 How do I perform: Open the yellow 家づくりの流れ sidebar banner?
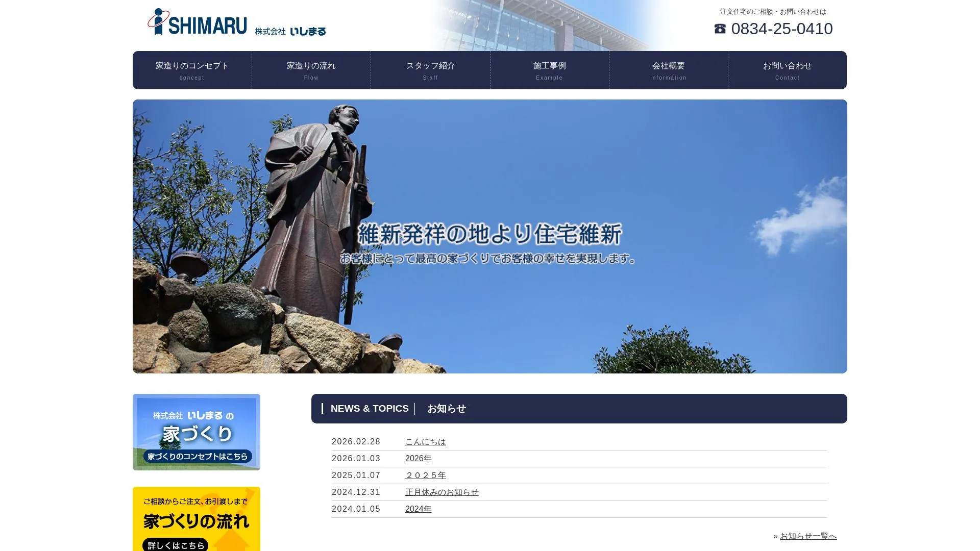(197, 519)
